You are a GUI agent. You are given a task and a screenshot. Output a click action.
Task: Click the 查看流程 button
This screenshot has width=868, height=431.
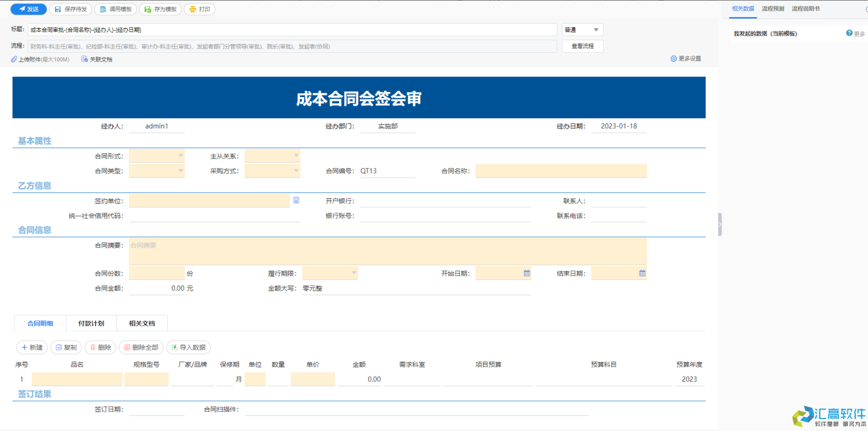[x=582, y=46]
